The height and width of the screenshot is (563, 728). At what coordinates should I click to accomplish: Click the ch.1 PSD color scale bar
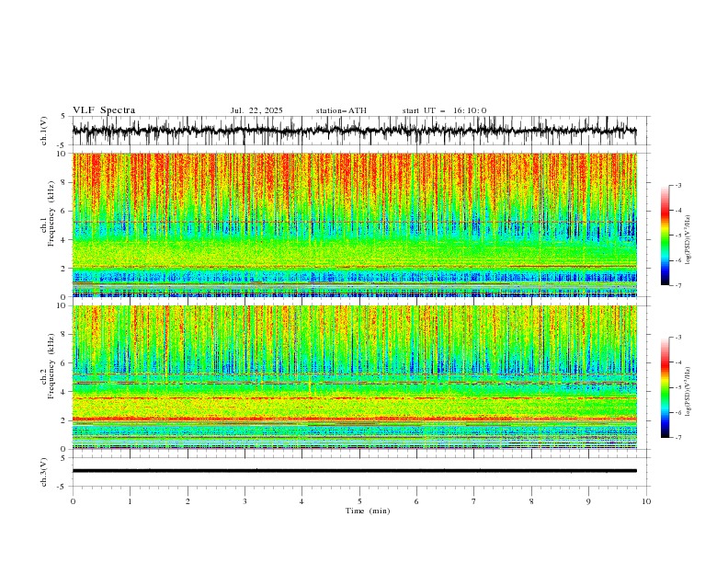click(x=665, y=236)
